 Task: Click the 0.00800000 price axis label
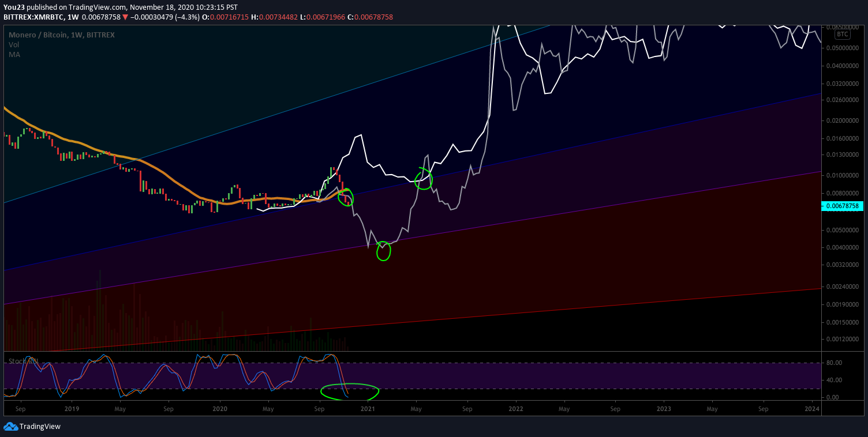click(x=842, y=193)
